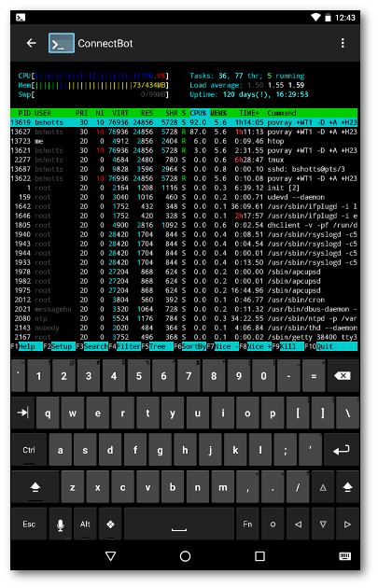Select F5 Tree in htop footer
The width and height of the screenshot is (378, 588).
157,346
